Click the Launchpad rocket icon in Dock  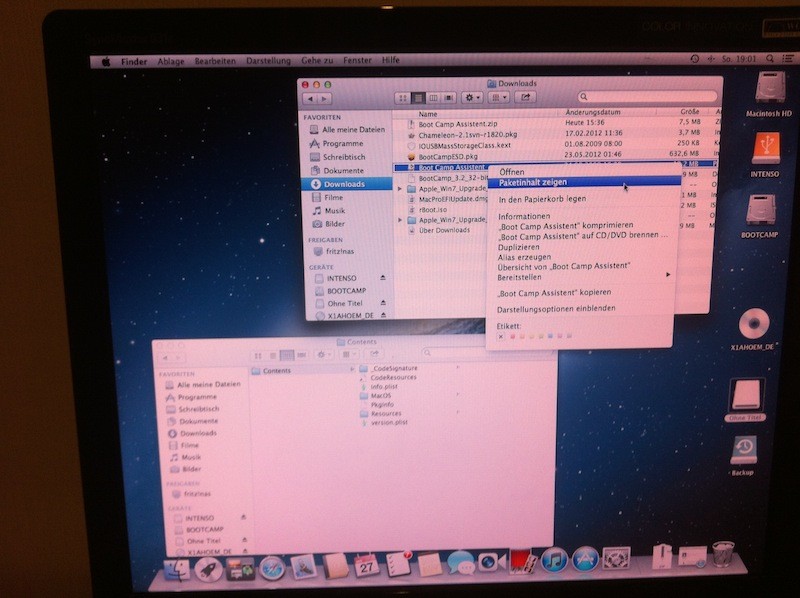(208, 568)
